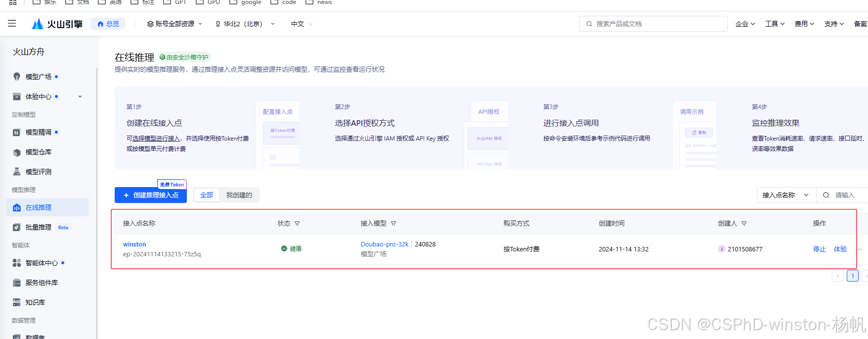This screenshot has height=339, width=868.
Task: Open the 备案 top menu item
Action: click(x=861, y=24)
